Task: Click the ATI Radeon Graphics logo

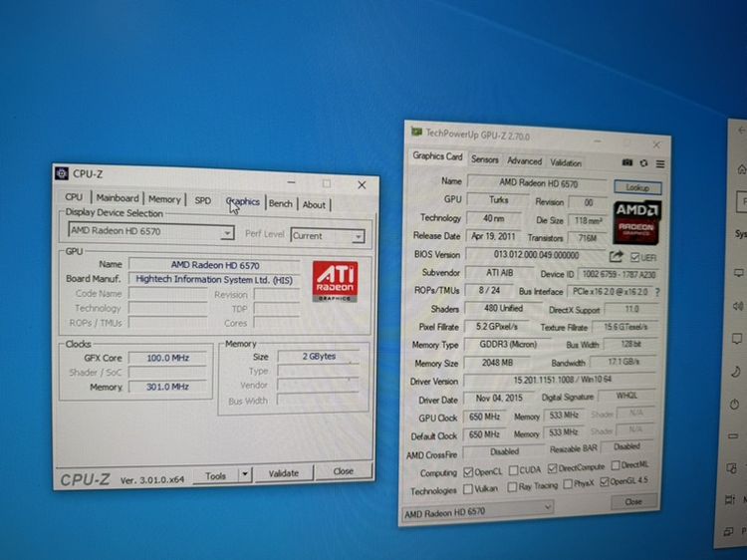Action: (335, 281)
